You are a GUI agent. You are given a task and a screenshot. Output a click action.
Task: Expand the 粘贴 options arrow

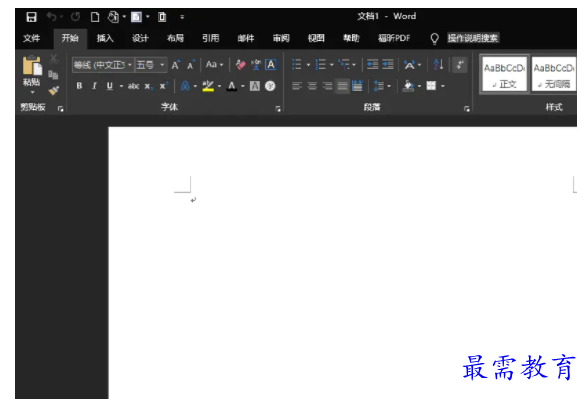[32, 92]
